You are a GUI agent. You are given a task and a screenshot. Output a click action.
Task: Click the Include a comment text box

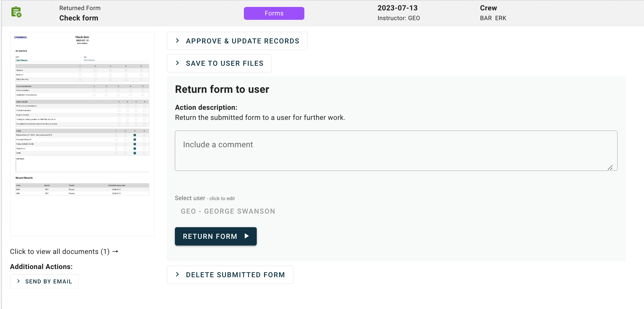[396, 150]
